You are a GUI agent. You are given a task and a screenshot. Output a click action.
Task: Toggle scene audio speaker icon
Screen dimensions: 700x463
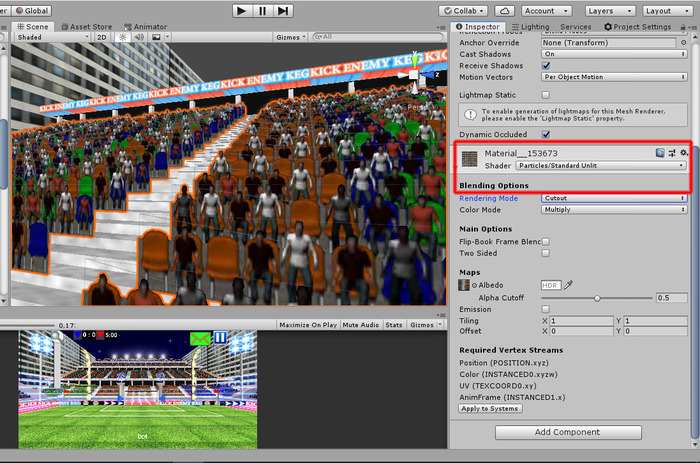point(139,37)
